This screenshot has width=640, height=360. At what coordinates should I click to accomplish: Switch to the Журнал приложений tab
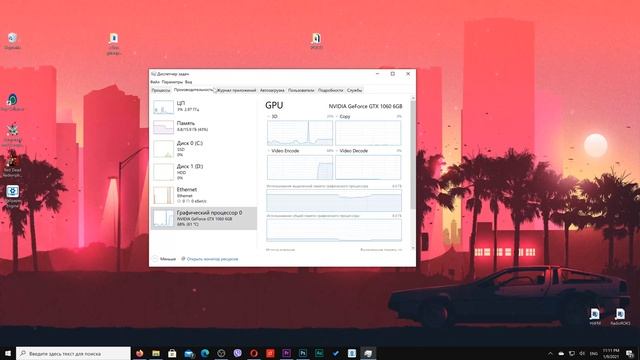[x=236, y=91]
